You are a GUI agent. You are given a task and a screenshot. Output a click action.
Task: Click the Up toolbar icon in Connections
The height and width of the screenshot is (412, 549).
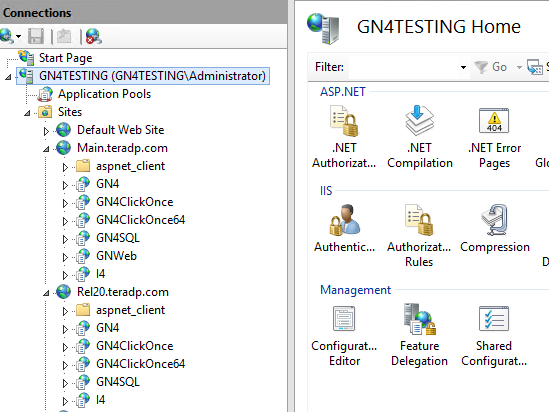click(x=64, y=36)
